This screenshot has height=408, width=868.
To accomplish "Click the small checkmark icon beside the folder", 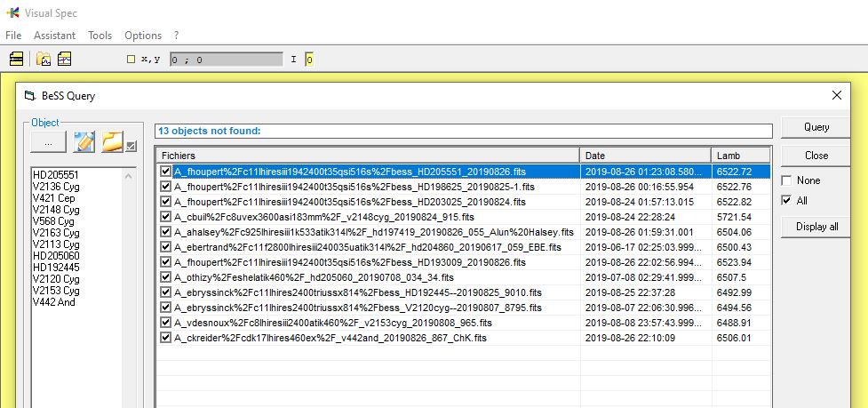I will point(131,147).
